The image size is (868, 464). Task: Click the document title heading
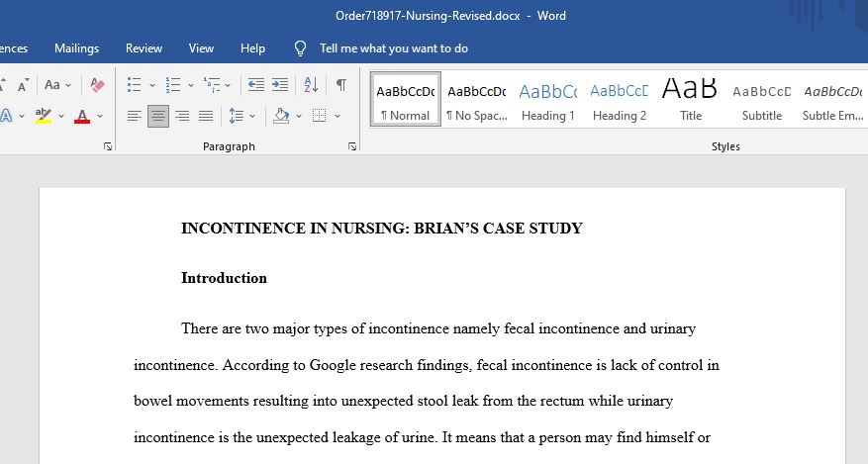tap(381, 229)
